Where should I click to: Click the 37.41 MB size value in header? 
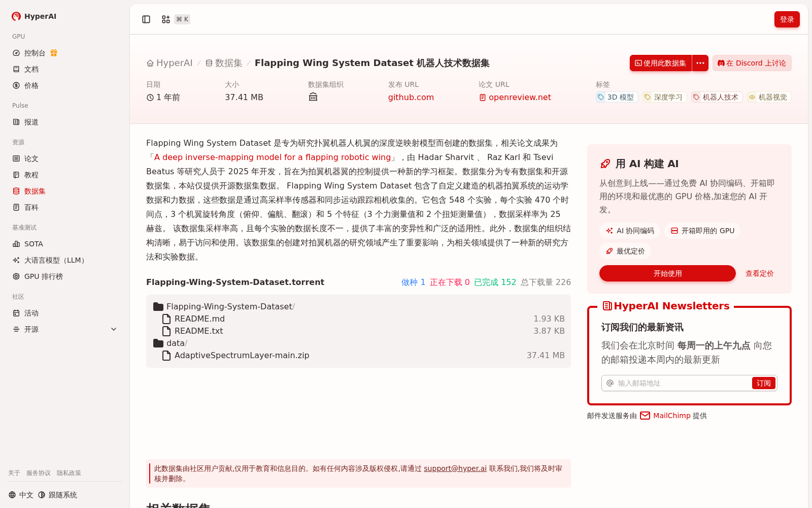pyautogui.click(x=244, y=97)
